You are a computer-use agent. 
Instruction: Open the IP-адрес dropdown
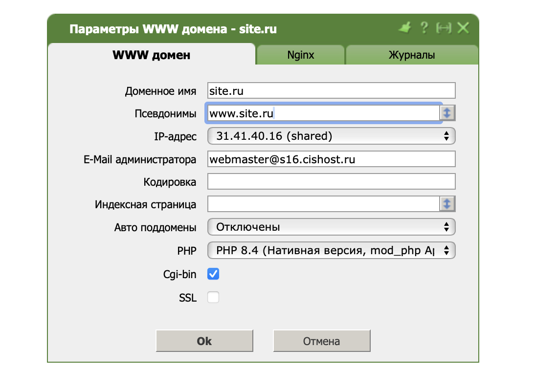[x=331, y=136]
